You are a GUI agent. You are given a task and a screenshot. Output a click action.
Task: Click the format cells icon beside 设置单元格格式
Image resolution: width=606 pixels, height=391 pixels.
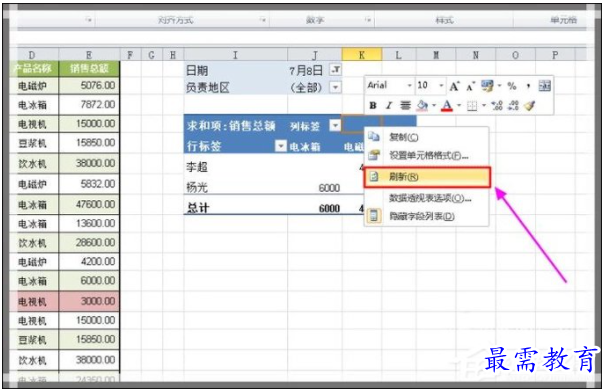coord(374,155)
